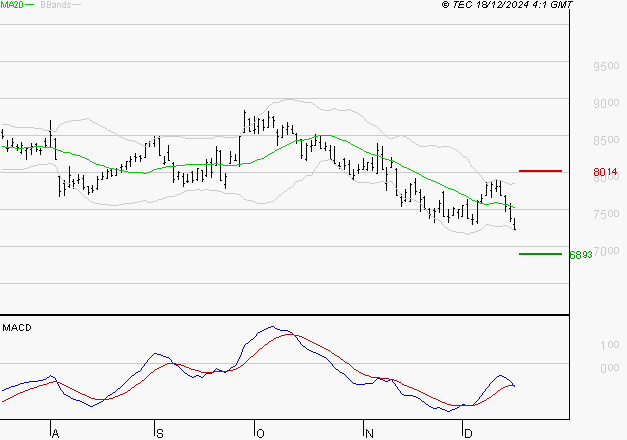Image resolution: width=627 pixels, height=440 pixels.
Task: Click the N month marker on time axis
Action: (369, 434)
